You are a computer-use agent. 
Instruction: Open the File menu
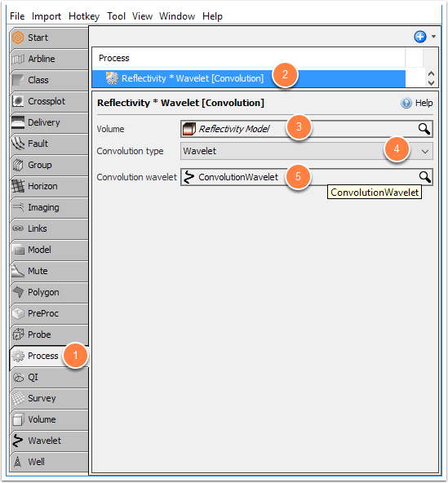[x=17, y=16]
